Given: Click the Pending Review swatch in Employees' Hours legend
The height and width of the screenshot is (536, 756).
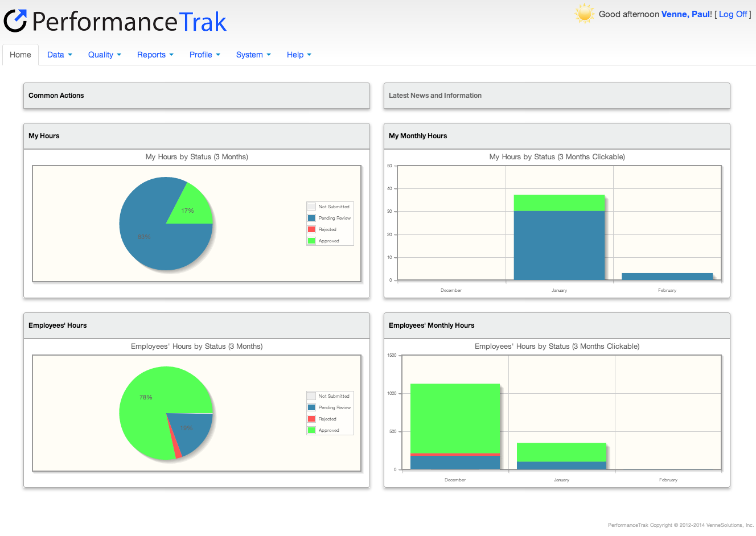Looking at the screenshot, I should 311,407.
